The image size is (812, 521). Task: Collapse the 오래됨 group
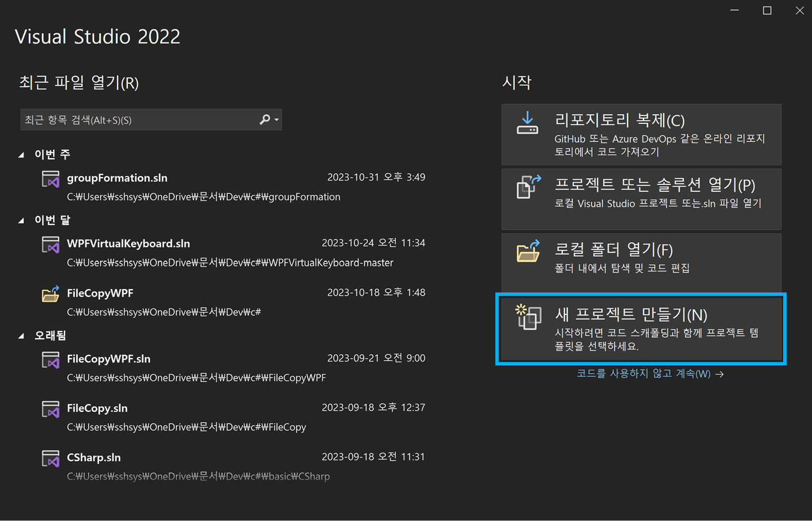[x=21, y=335]
